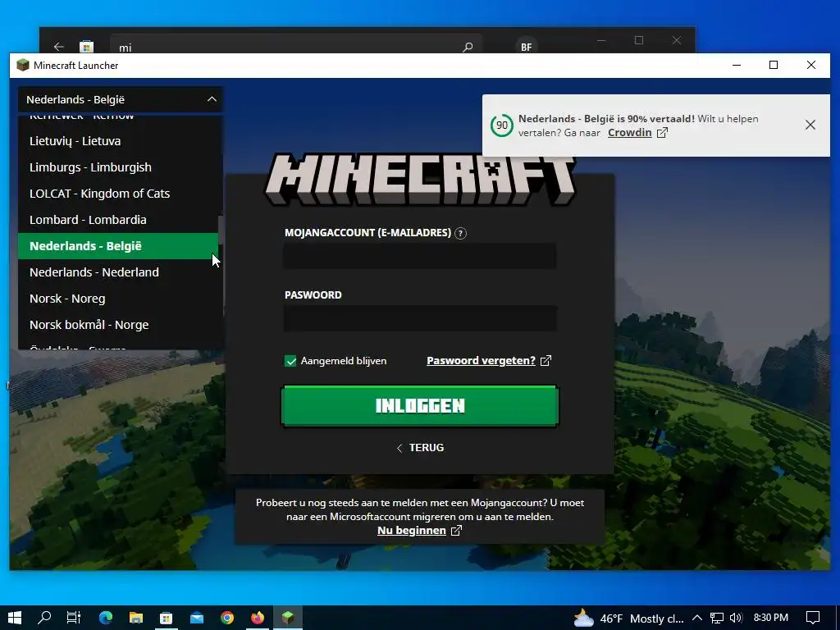This screenshot has height=630, width=840.
Task: Launch Google Chrome from taskbar
Action: [227, 618]
